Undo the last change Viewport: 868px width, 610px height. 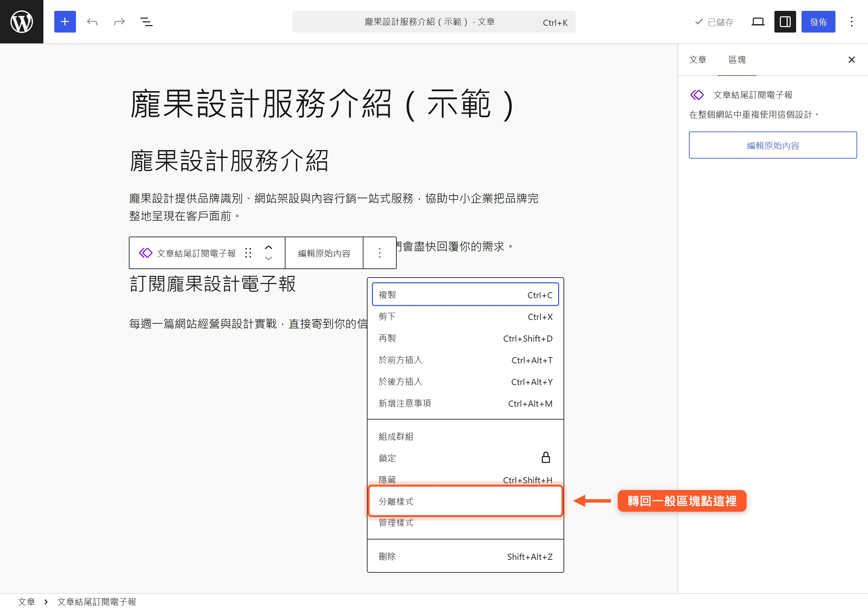pos(92,22)
